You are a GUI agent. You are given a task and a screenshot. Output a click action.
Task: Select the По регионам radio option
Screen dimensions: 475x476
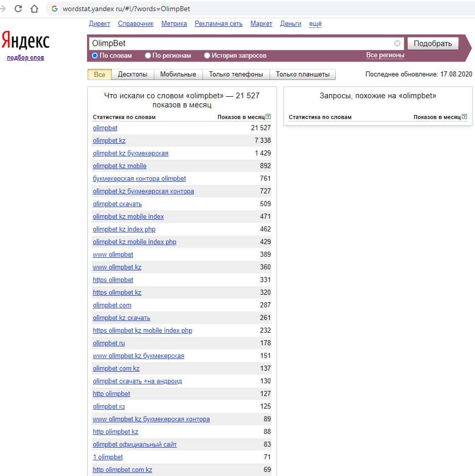148,56
